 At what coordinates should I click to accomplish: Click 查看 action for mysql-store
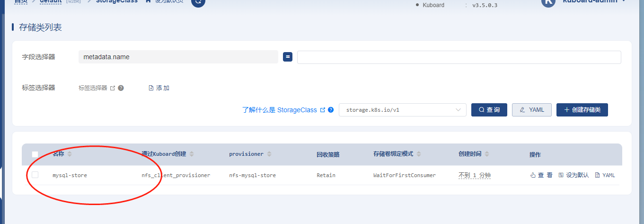click(x=541, y=175)
